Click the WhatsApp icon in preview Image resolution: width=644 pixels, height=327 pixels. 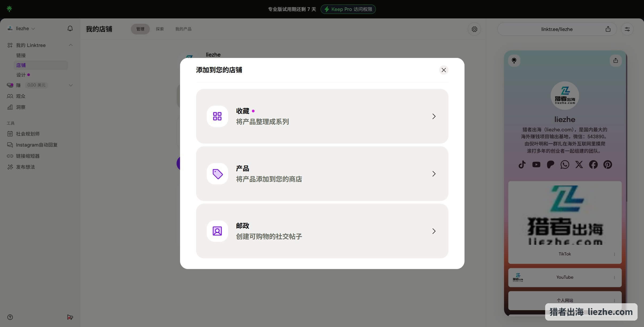click(x=565, y=164)
